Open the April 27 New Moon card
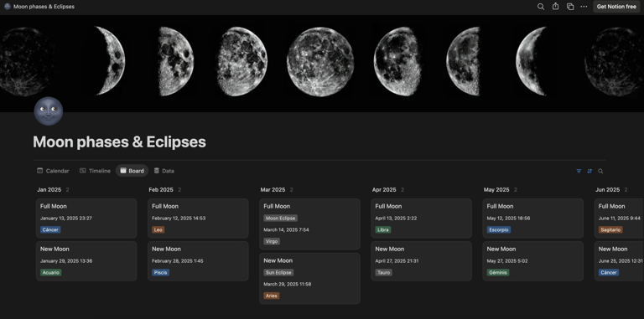The height and width of the screenshot is (319, 644). (x=421, y=260)
